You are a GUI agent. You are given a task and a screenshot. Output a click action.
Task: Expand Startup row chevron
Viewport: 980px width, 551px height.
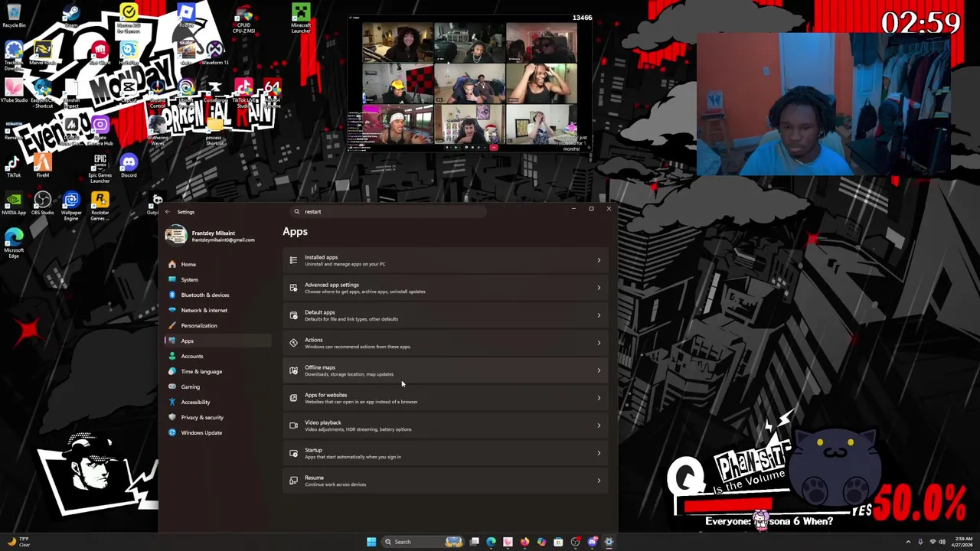point(599,453)
